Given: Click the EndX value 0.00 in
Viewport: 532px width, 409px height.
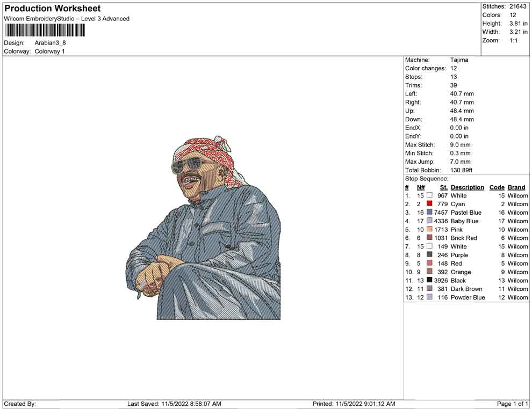Looking at the screenshot, I should pyautogui.click(x=459, y=128).
